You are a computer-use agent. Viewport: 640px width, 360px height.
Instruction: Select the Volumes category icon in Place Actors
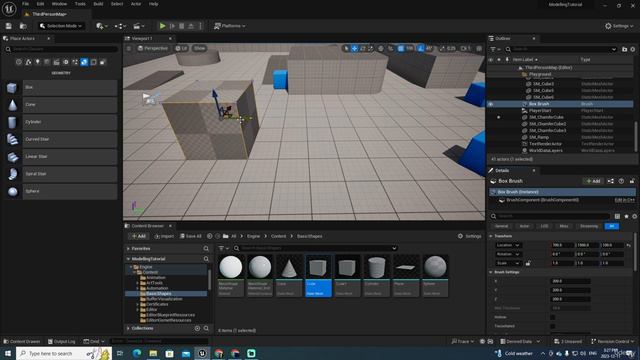tap(93, 62)
